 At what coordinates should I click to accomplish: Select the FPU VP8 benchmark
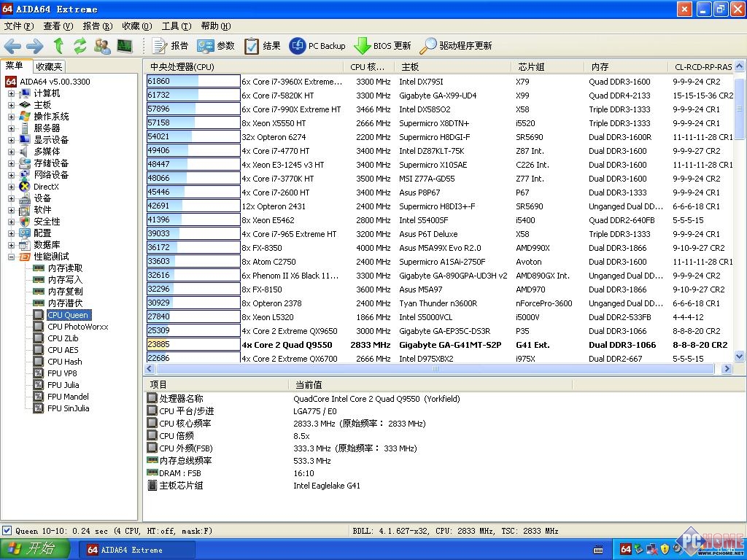(62, 373)
